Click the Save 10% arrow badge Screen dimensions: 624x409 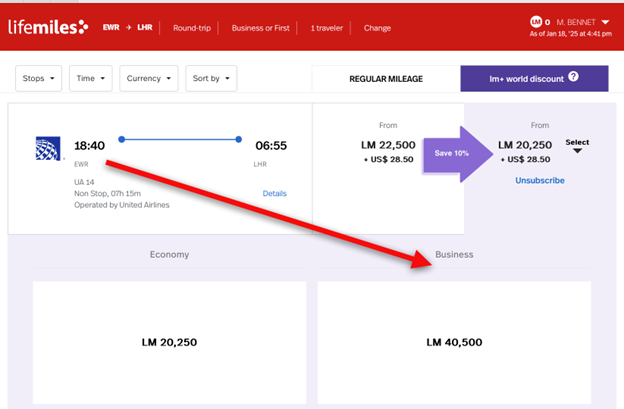[458, 154]
